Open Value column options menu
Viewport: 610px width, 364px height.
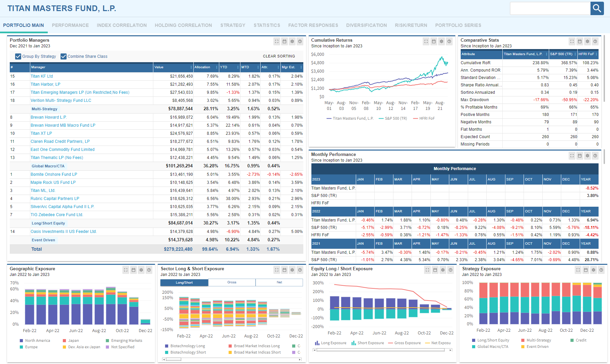[x=191, y=67]
